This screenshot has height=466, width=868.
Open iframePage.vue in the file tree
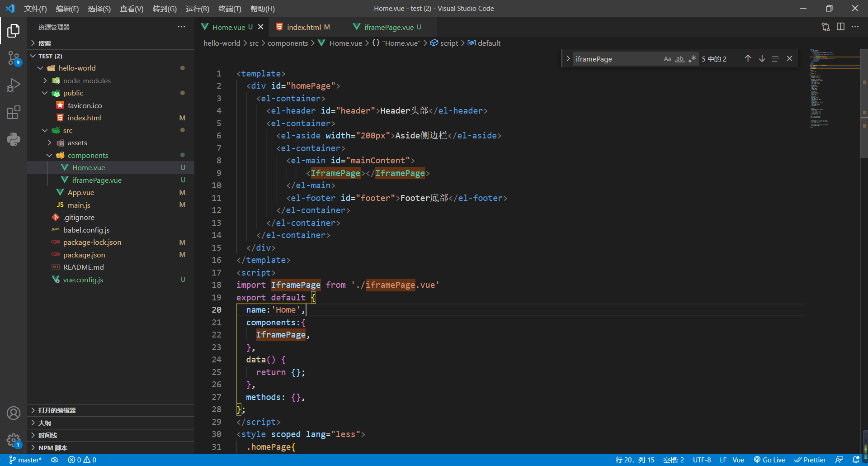[111, 180]
